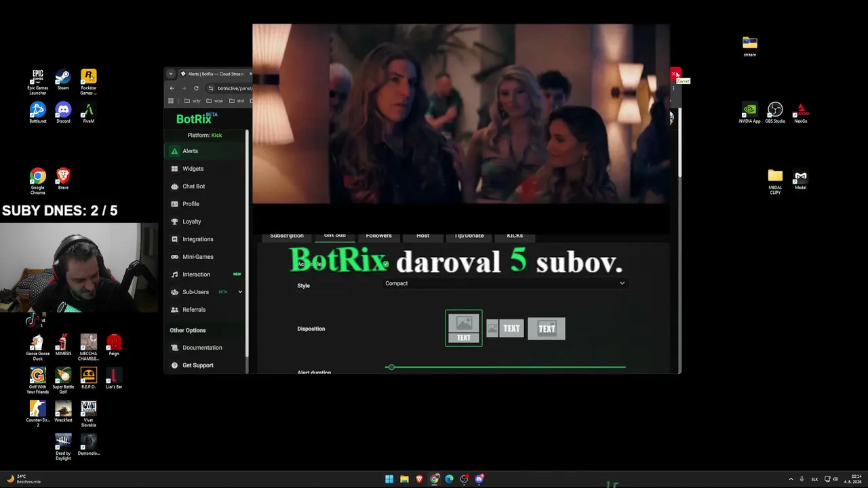
Task: Launch NexiGo desktop shortcut
Action: (801, 113)
